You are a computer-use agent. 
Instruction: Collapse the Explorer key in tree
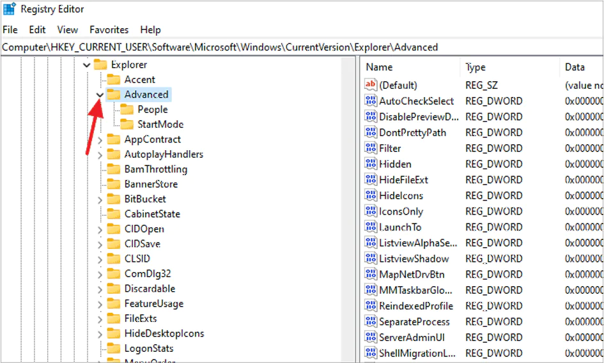tap(86, 64)
